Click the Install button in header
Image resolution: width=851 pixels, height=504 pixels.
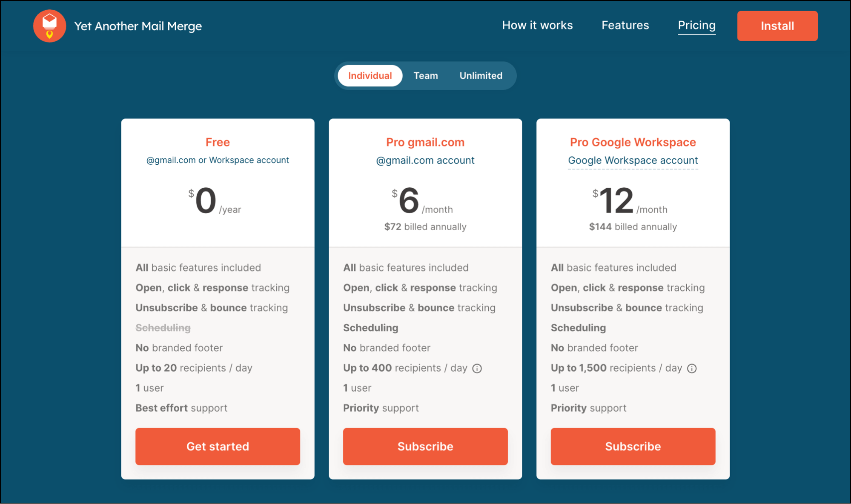tap(777, 26)
